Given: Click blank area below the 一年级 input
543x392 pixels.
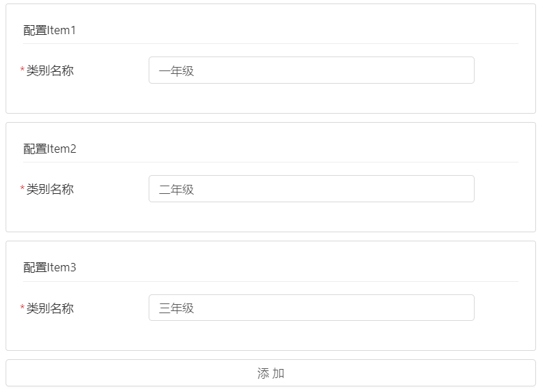Looking at the screenshot, I should pyautogui.click(x=311, y=98).
